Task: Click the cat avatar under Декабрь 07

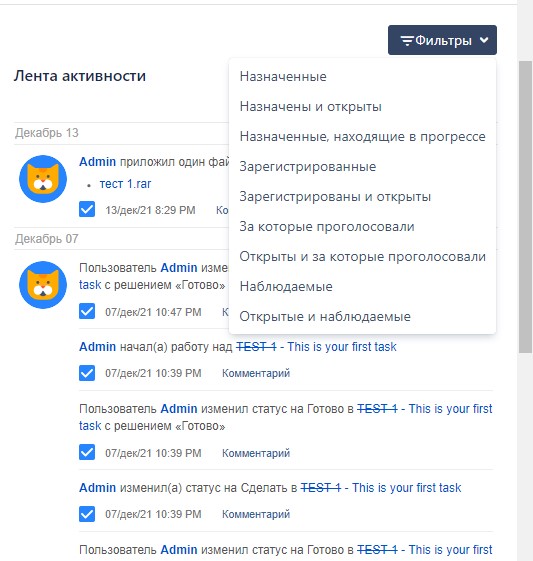Action: tap(43, 285)
